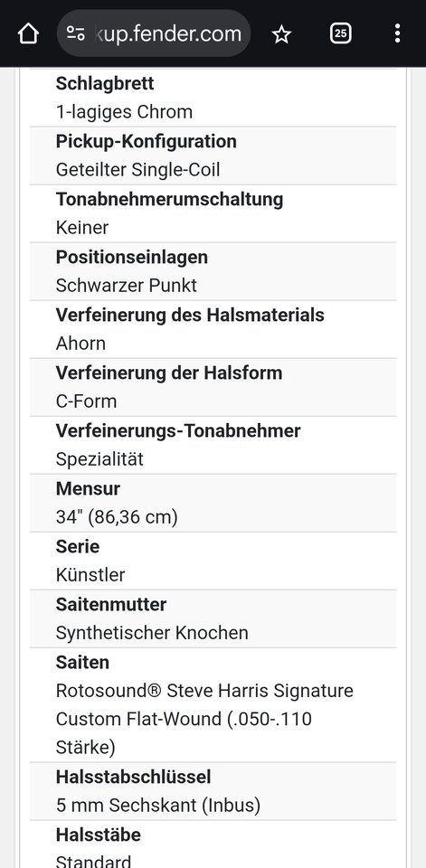The image size is (426, 868).
Task: Tap the 5 mm Sechskant (Inbus) value
Action: pos(158,806)
